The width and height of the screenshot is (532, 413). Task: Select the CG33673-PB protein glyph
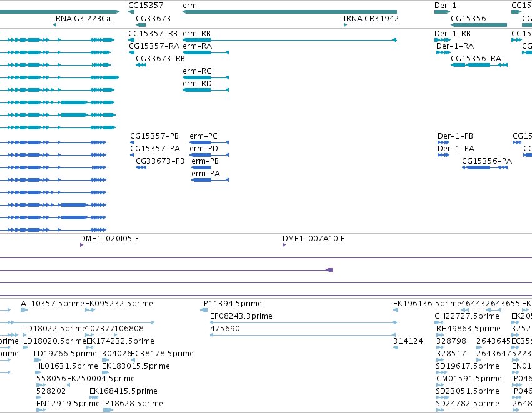[141, 167]
